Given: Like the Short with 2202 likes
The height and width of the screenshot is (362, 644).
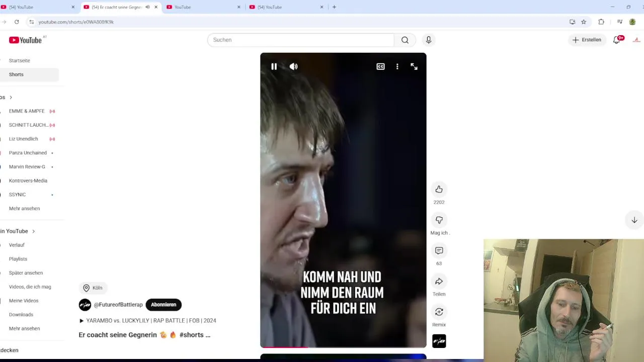Looking at the screenshot, I should [439, 189].
